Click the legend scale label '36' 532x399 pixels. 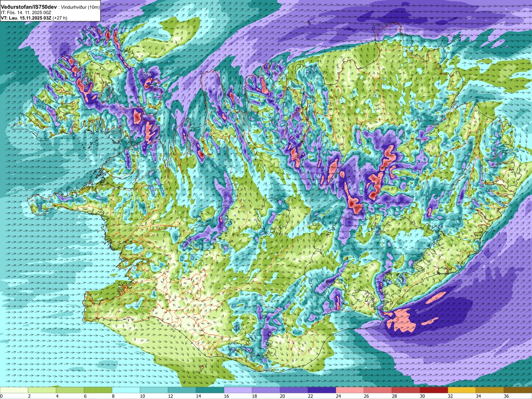pyautogui.click(x=506, y=396)
